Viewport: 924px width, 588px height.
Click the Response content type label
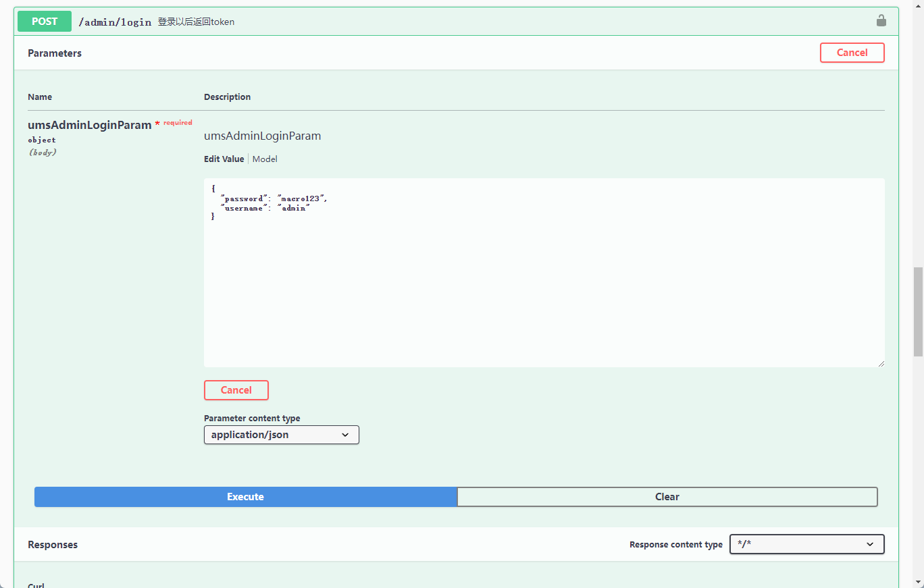pyautogui.click(x=676, y=545)
